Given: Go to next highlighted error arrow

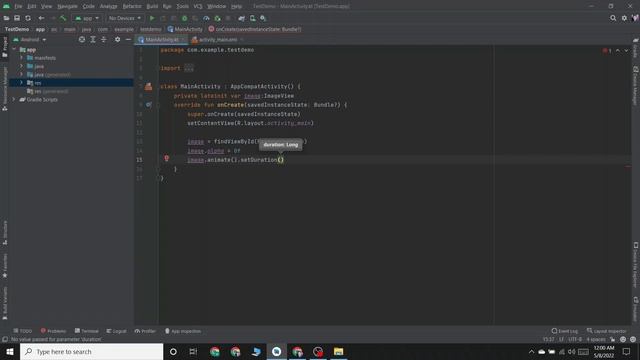Looking at the screenshot, I should (x=627, y=50).
